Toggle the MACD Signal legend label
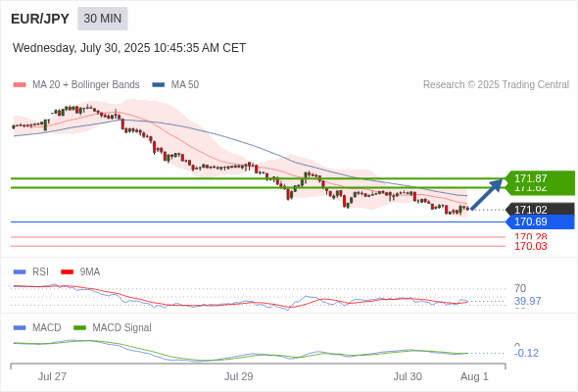This screenshot has width=578, height=392. tap(121, 328)
